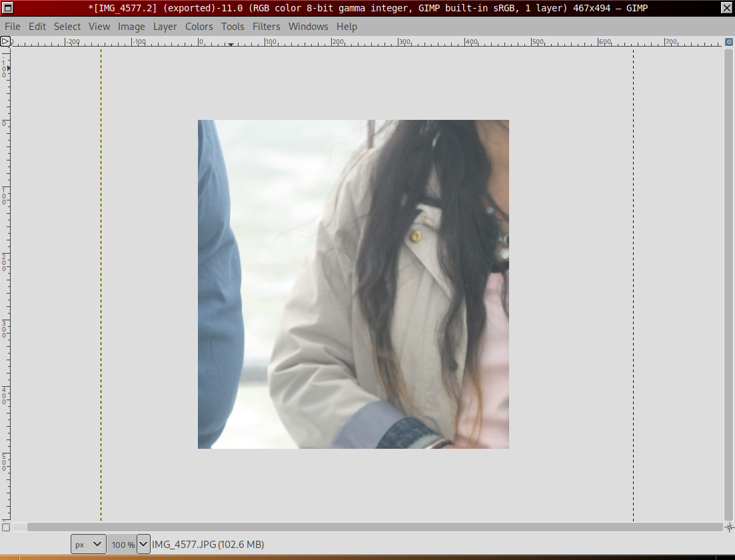The width and height of the screenshot is (735, 560).
Task: Toggle the Quick Mask button at bottom left
Action: click(5, 527)
